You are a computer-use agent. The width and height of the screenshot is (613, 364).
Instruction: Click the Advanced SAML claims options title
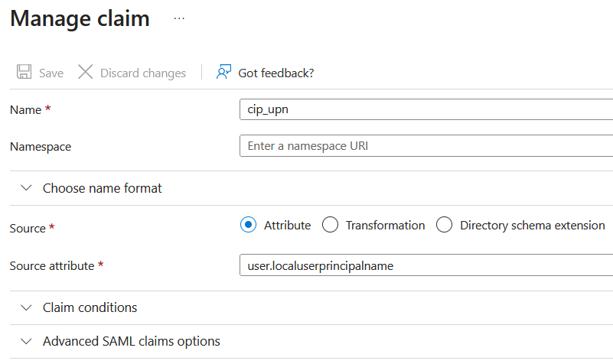(x=132, y=341)
